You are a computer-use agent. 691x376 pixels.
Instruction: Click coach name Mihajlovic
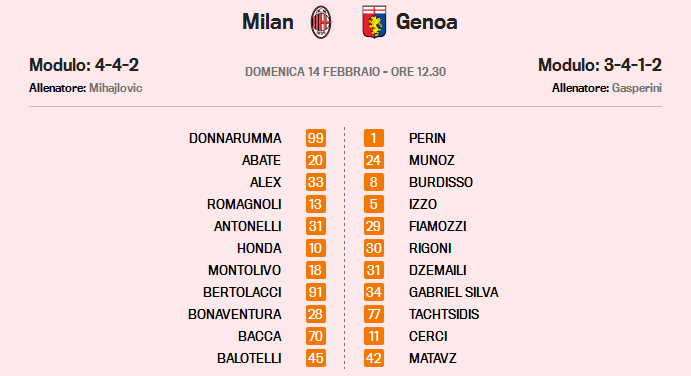(x=115, y=88)
